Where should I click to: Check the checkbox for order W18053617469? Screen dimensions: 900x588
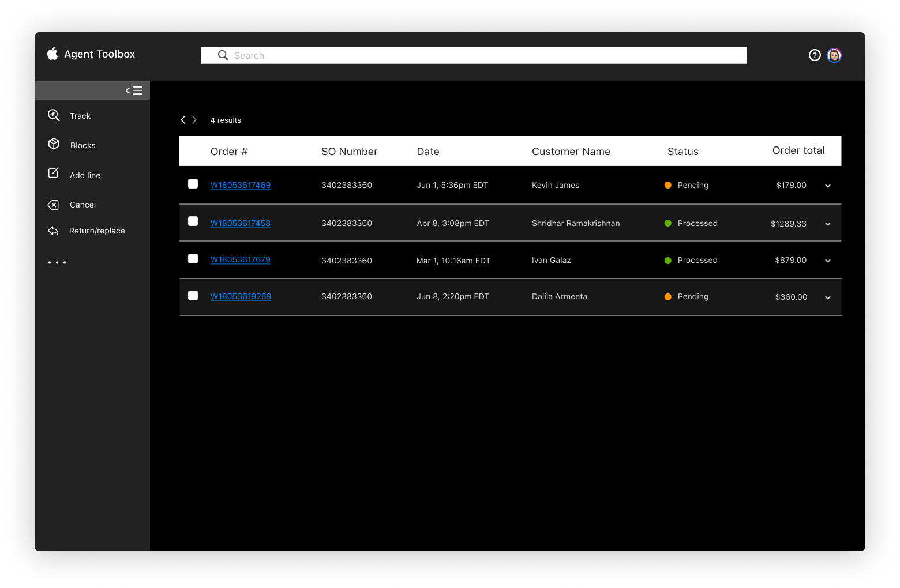(x=193, y=184)
